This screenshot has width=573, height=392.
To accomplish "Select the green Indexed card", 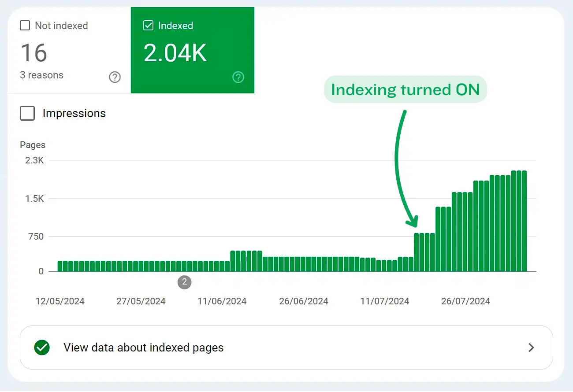I will [192, 50].
